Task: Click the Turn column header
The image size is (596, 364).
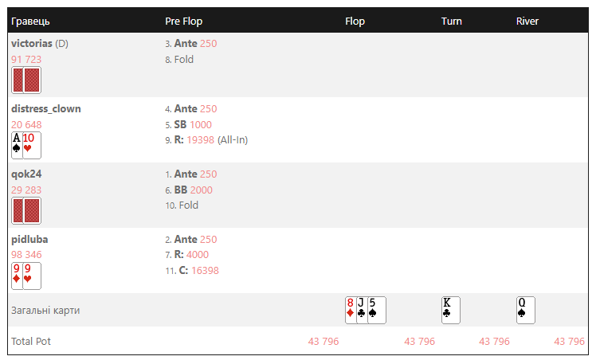Action: click(452, 22)
